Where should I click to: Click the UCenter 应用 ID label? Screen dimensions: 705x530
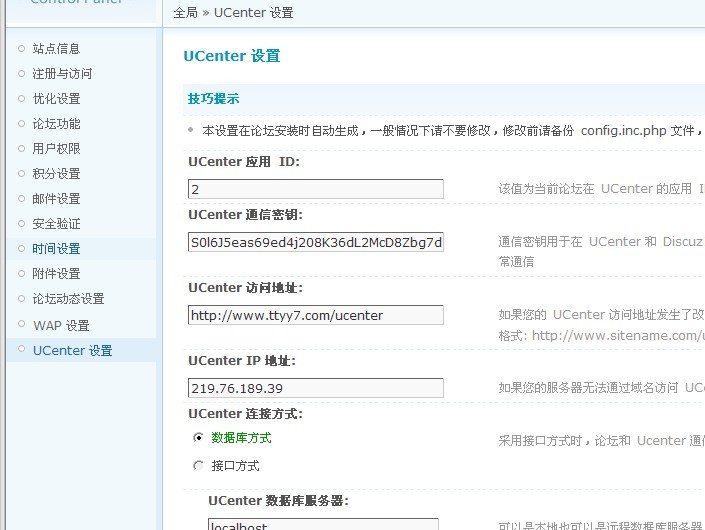click(244, 162)
